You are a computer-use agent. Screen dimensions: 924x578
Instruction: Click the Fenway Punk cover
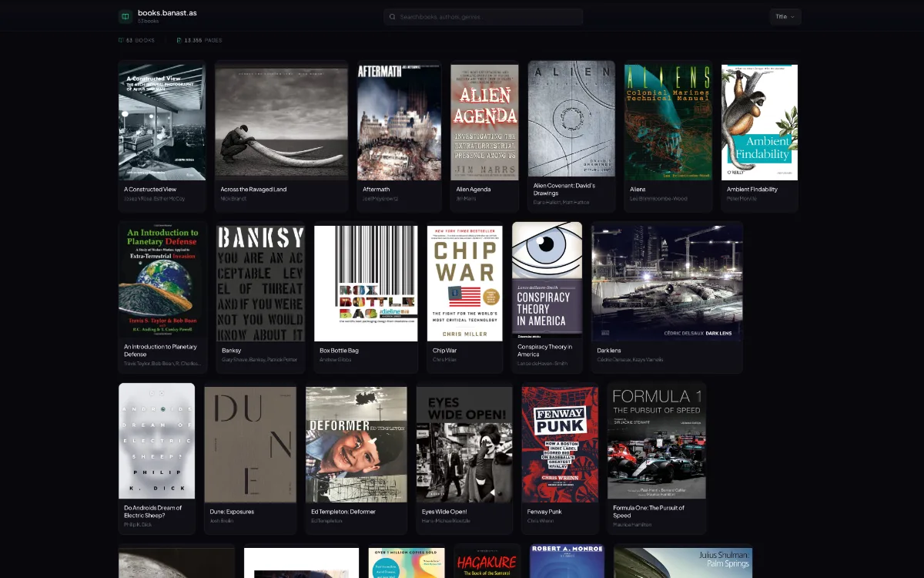click(x=560, y=444)
